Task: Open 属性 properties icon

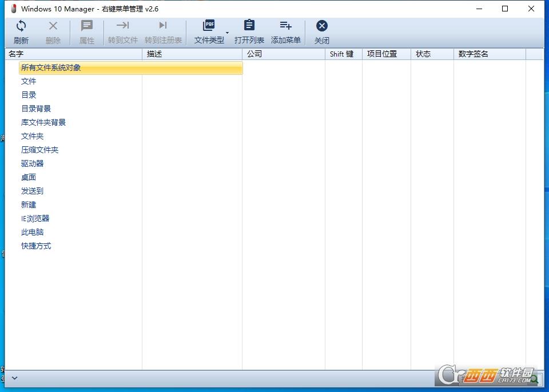Action: click(x=87, y=26)
